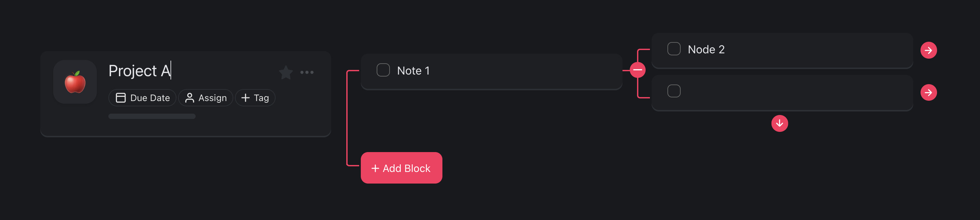Click the person icon in Assign
Viewport: 980px width, 220px height.
pyautogui.click(x=189, y=98)
